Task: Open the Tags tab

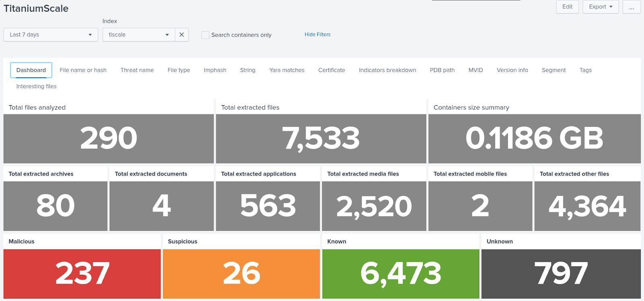Action: tap(586, 70)
